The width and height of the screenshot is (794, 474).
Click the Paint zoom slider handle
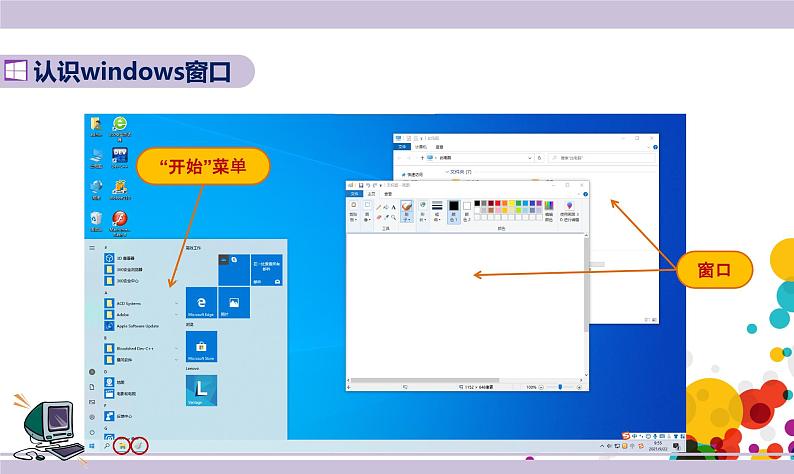(560, 387)
